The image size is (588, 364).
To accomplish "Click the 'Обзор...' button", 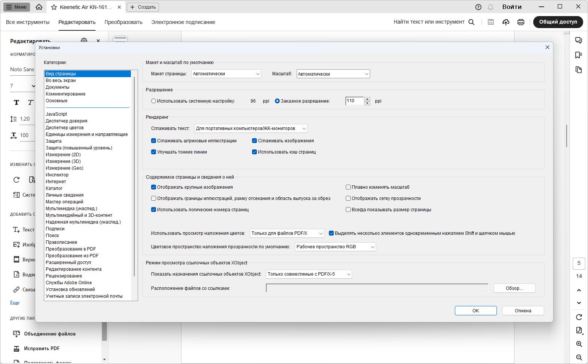I will (514, 288).
